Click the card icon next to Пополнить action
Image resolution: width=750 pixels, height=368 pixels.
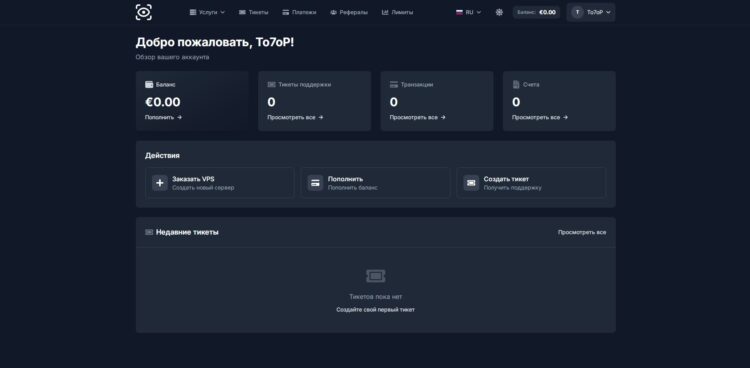click(x=315, y=183)
